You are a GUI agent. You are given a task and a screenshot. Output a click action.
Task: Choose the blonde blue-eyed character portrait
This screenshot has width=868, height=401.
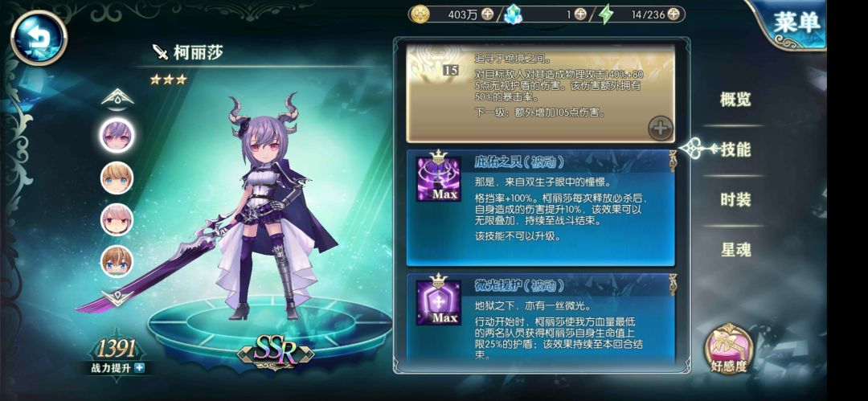[117, 178]
